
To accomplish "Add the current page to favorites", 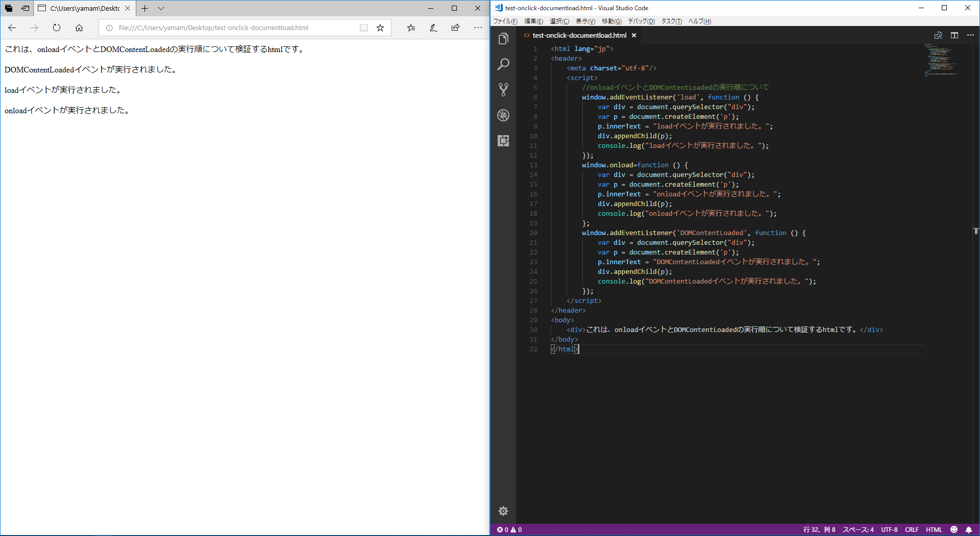I will tap(380, 28).
